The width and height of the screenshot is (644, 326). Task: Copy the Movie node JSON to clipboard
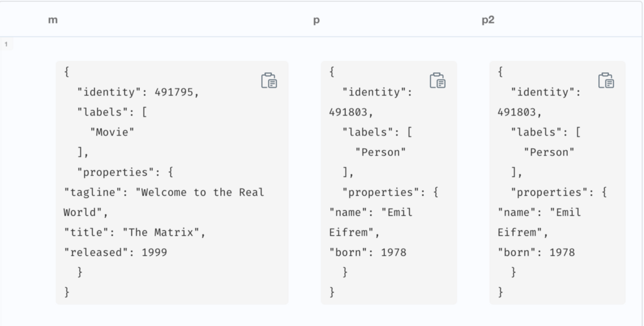269,80
